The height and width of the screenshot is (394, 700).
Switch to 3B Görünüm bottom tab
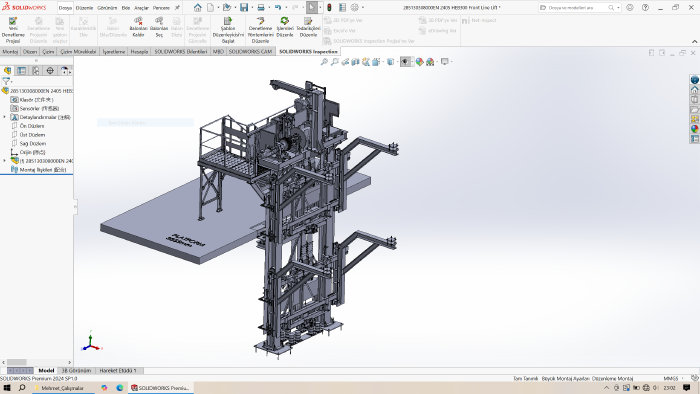76,370
